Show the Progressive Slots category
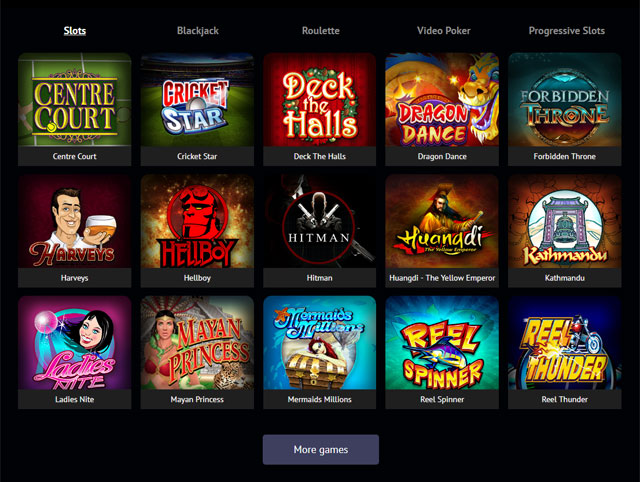Screen dimensions: 640x482 click(x=567, y=31)
